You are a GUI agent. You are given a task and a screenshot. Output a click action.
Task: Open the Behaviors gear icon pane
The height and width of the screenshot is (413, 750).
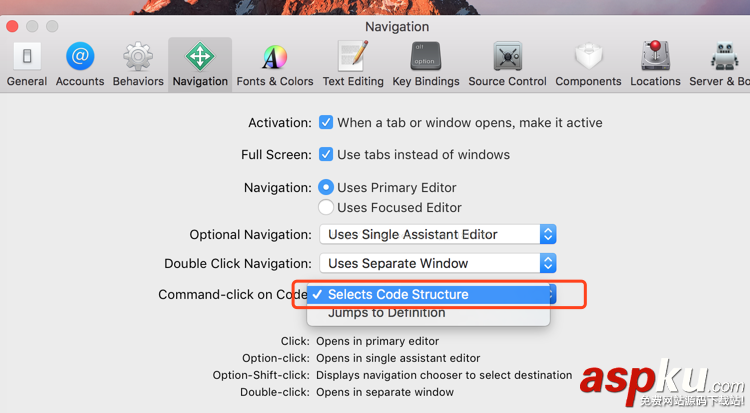click(x=137, y=64)
